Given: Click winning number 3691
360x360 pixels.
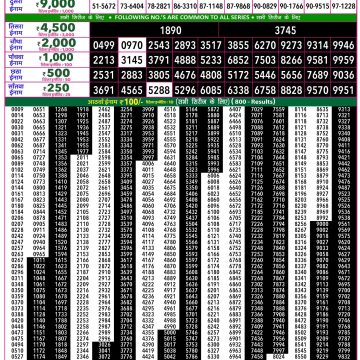Looking at the screenshot, I should click(104, 90).
